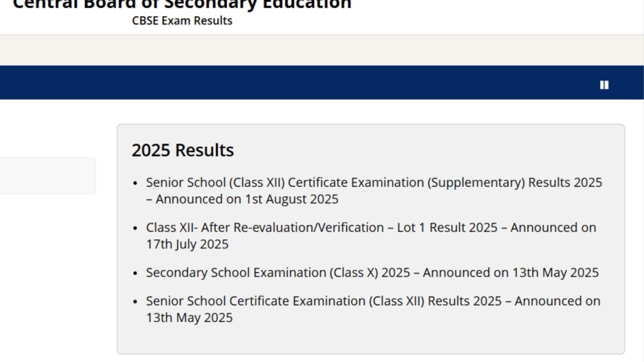Click the bullet beside the Class X item
Image resolution: width=644 pixels, height=362 pixels.
point(135,274)
